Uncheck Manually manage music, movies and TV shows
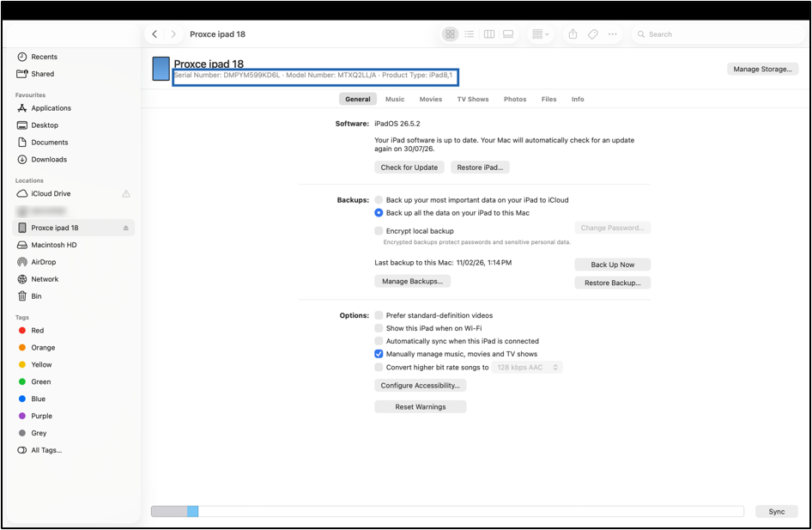The width and height of the screenshot is (812, 530). [379, 355]
